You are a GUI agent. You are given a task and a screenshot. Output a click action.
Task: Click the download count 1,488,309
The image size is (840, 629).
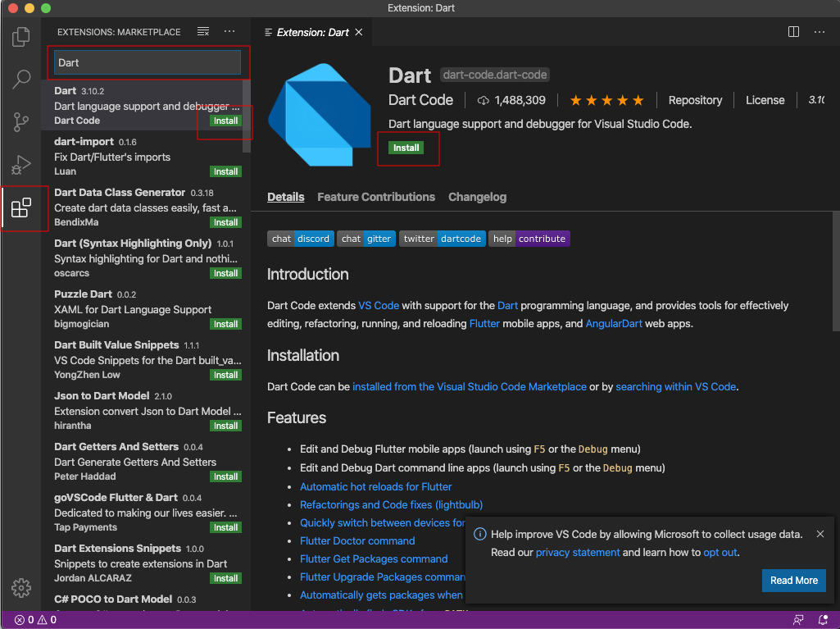(511, 100)
